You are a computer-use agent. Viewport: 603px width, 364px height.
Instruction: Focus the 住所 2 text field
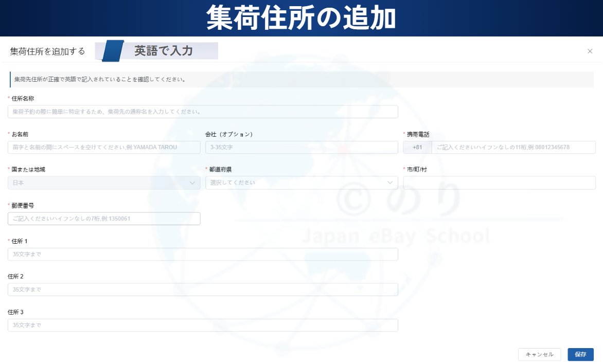203,289
